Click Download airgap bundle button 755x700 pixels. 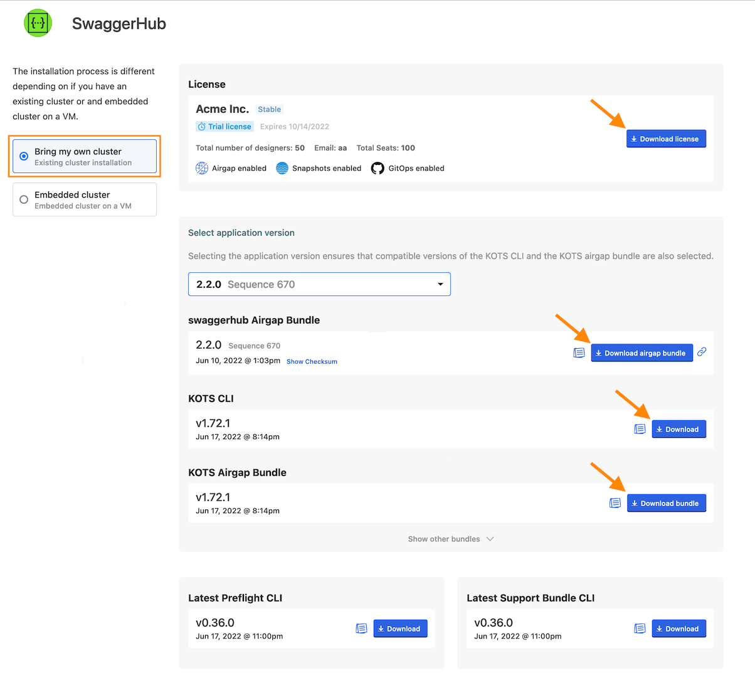click(641, 353)
